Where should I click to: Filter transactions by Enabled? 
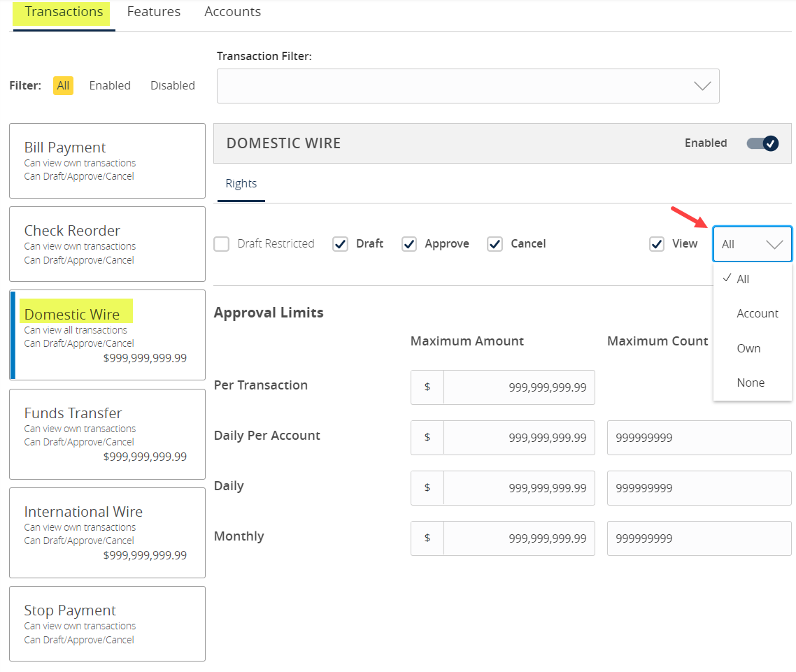click(110, 86)
